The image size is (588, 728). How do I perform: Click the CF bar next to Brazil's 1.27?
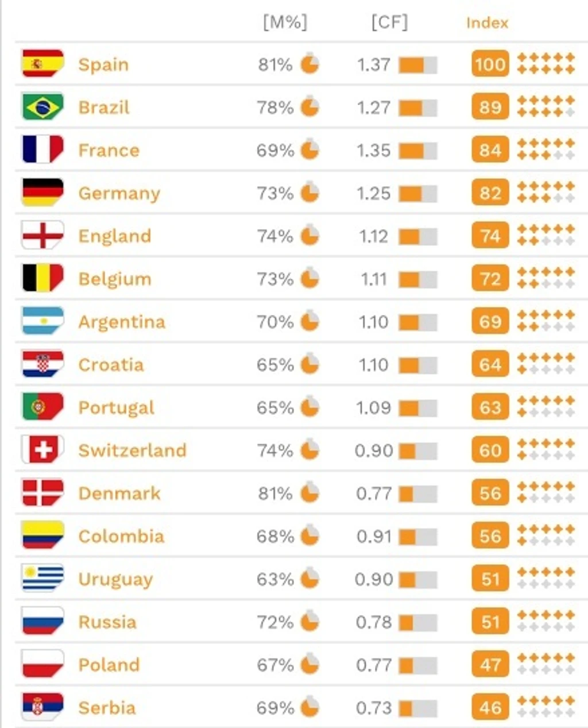click(x=418, y=107)
